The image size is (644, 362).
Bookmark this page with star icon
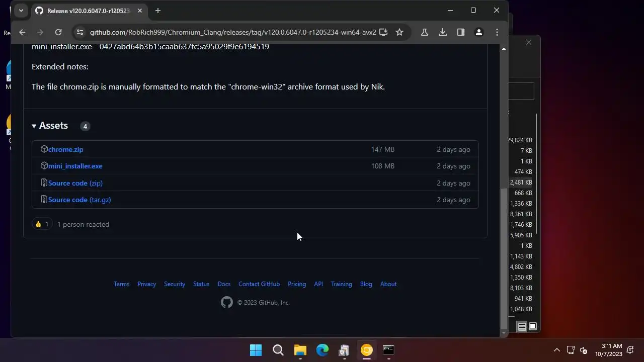pos(399,32)
